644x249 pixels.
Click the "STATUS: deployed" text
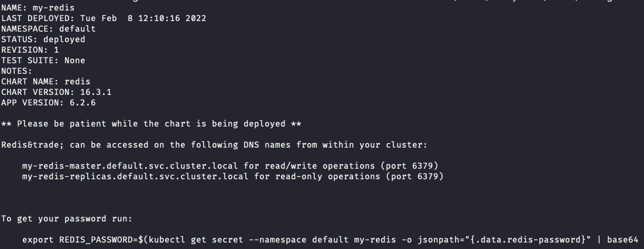pos(43,39)
